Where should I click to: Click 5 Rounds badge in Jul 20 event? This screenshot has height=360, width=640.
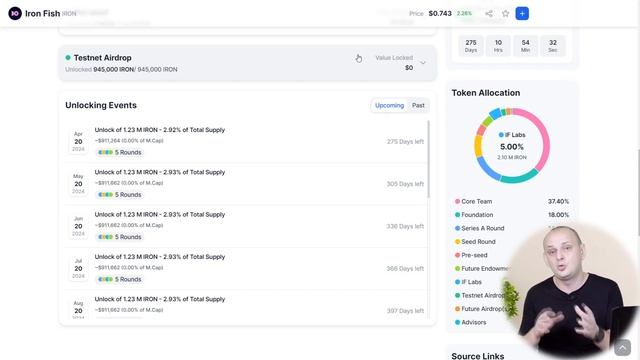(x=120, y=279)
